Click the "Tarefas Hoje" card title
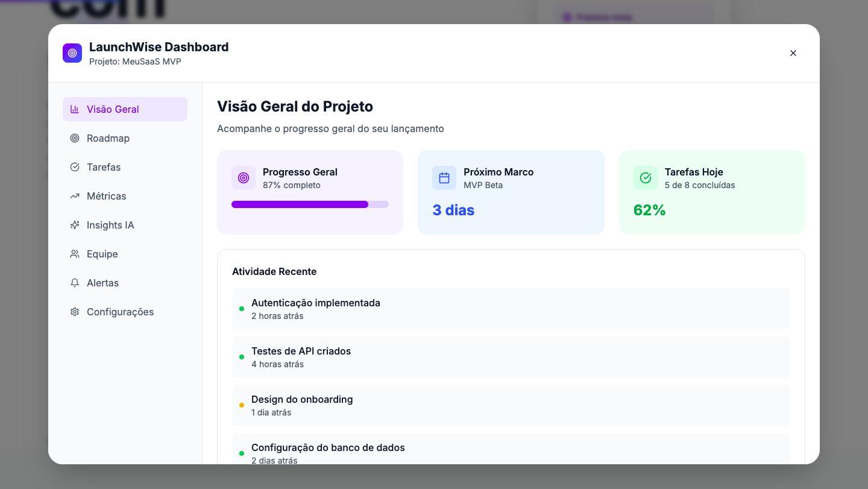The image size is (868, 489). pos(694,172)
